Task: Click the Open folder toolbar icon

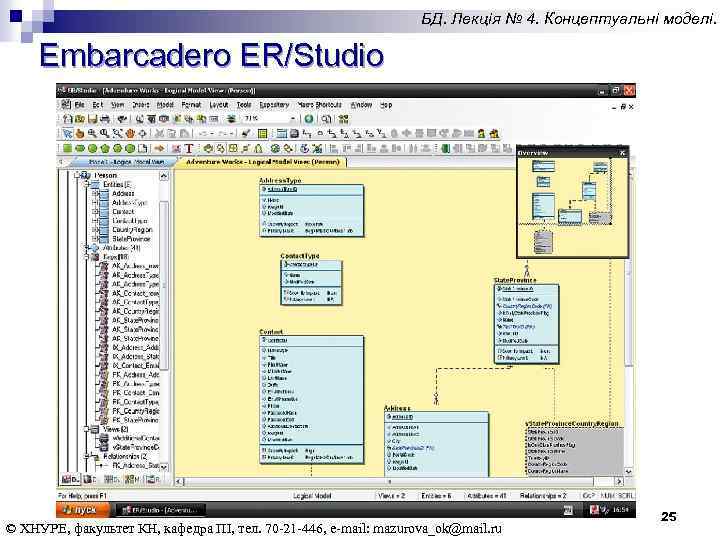Action: [x=80, y=119]
